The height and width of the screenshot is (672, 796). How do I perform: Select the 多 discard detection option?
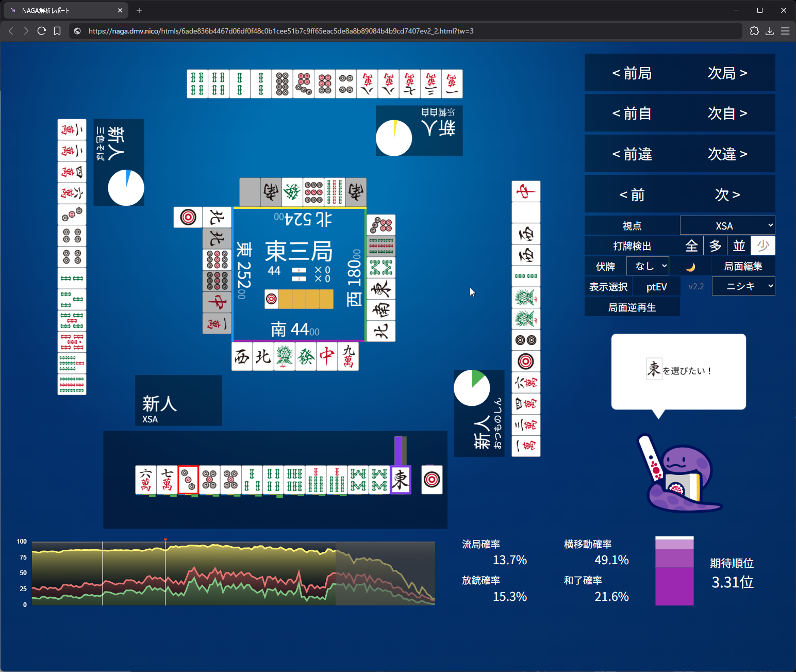715,246
